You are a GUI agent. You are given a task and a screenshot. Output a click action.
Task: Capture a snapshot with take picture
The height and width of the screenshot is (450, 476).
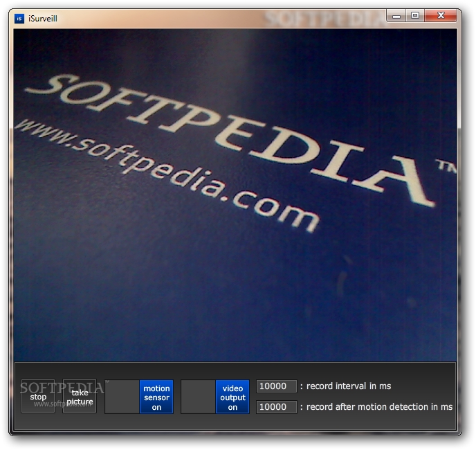coord(80,396)
